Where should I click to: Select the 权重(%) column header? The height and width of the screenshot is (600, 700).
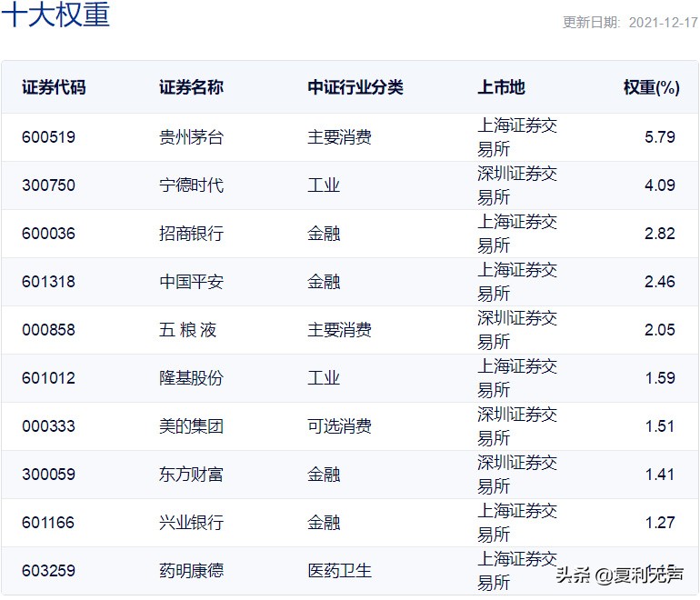point(651,87)
